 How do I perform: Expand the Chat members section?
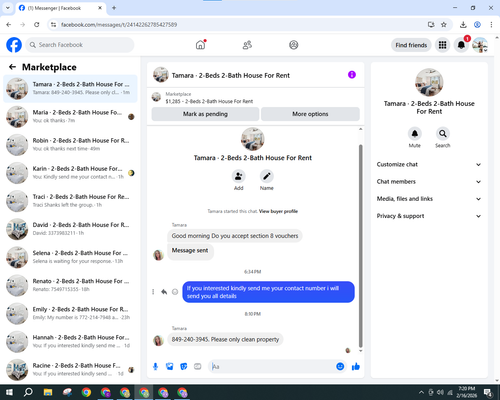[429, 182]
